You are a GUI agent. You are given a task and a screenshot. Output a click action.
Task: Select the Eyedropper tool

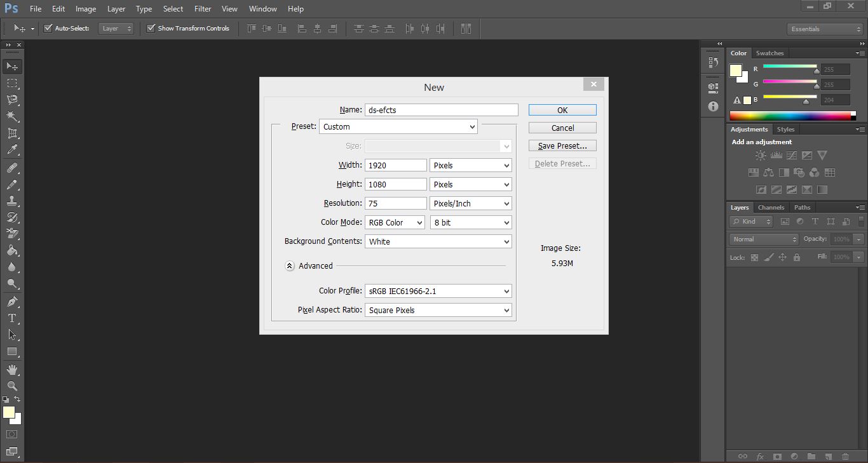12,150
